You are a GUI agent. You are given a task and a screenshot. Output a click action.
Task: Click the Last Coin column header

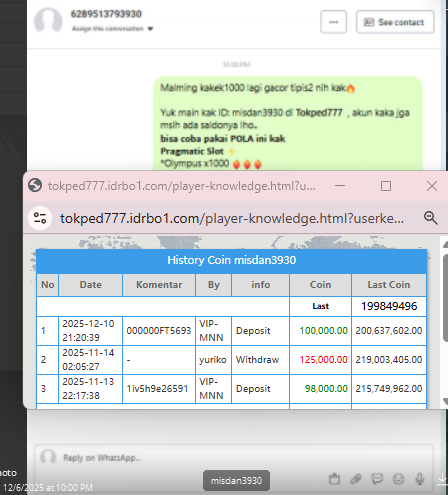[389, 285]
